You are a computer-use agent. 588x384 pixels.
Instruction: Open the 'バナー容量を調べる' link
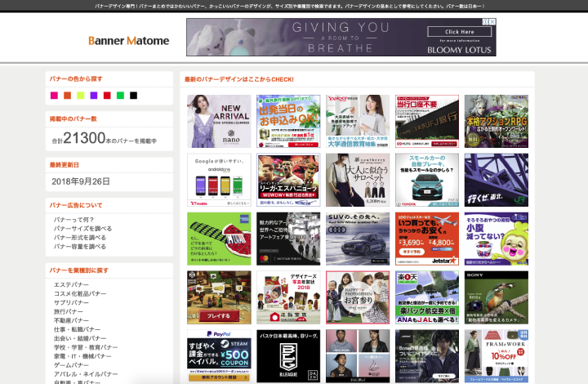tap(80, 247)
